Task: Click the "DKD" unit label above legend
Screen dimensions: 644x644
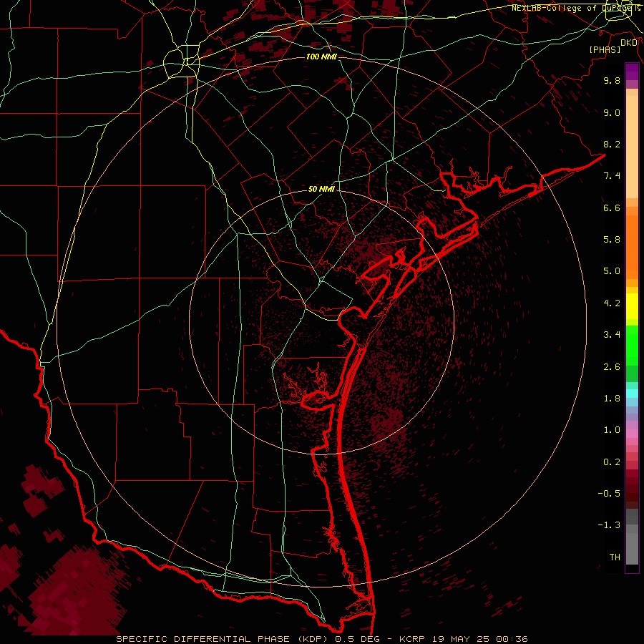Action: pos(629,42)
